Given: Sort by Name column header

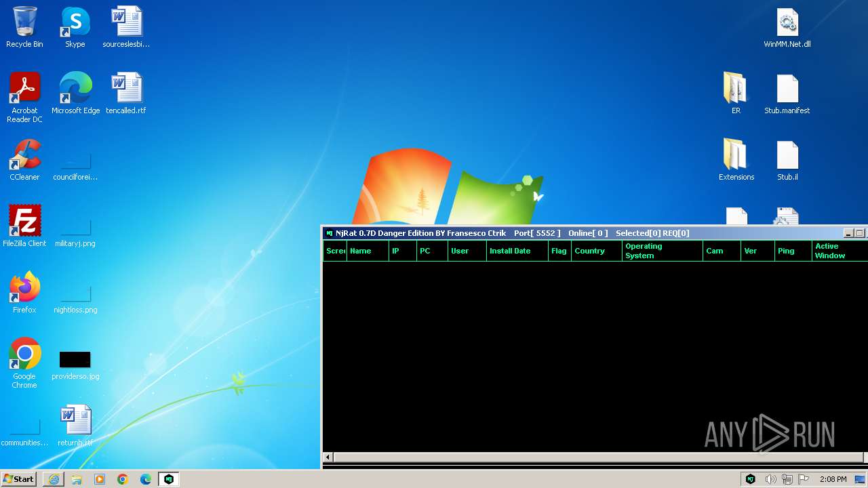Looking at the screenshot, I should (368, 251).
